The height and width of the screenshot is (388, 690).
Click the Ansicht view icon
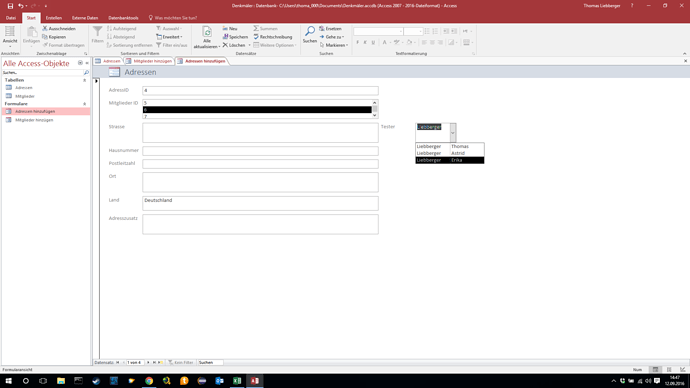click(x=10, y=32)
